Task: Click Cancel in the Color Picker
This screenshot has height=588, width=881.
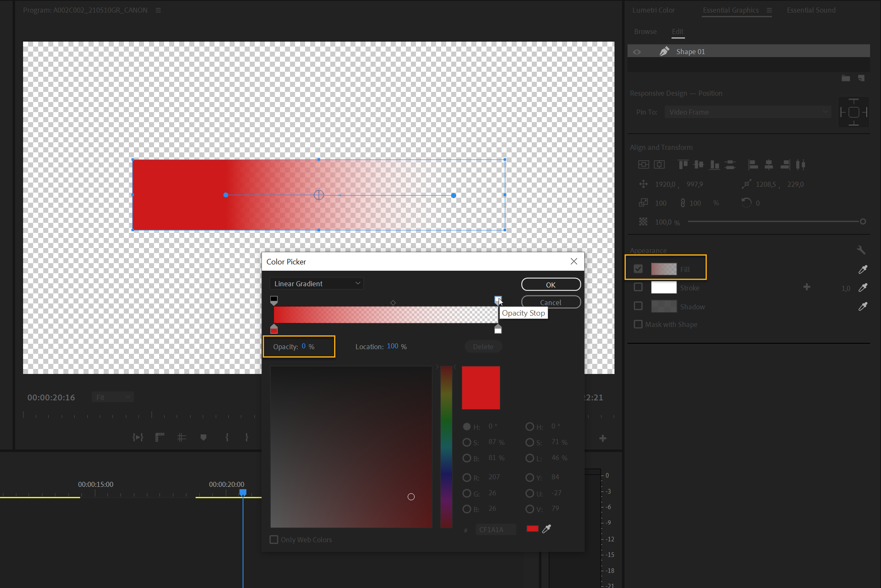Action: (551, 302)
